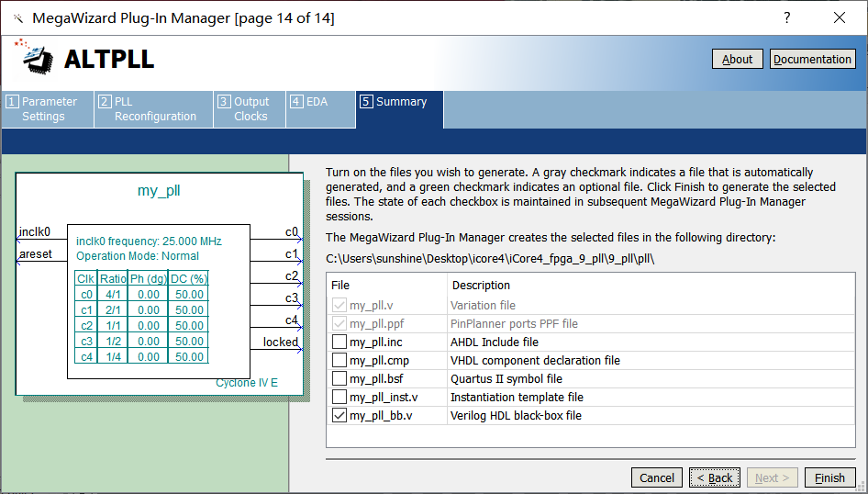Click the help question mark button
868x494 pixels.
(786, 18)
